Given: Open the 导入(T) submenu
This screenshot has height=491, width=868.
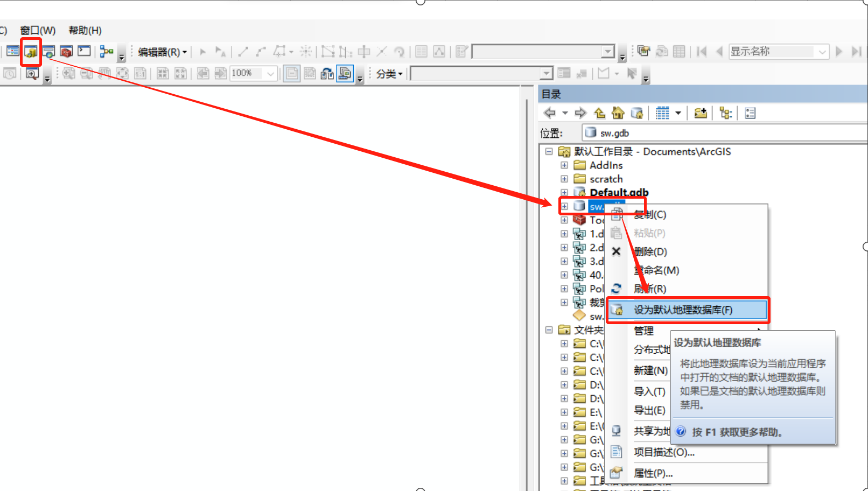Looking at the screenshot, I should [x=649, y=391].
